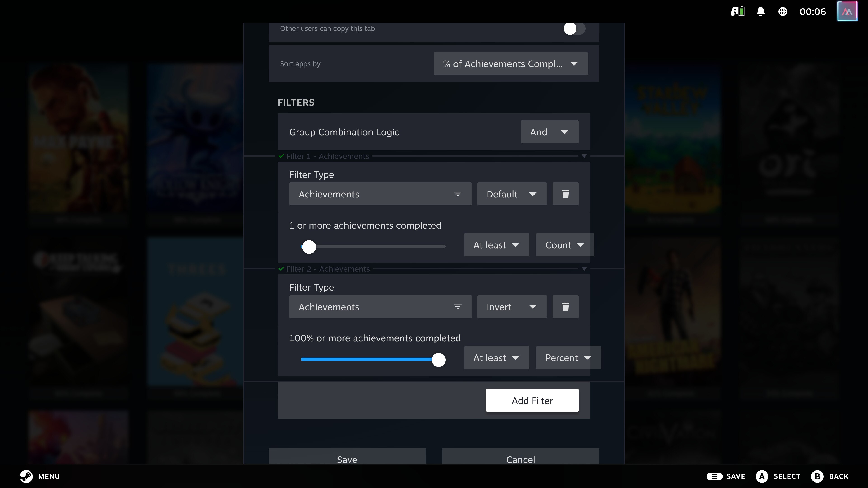Open the Steam MENU icon

click(26, 476)
